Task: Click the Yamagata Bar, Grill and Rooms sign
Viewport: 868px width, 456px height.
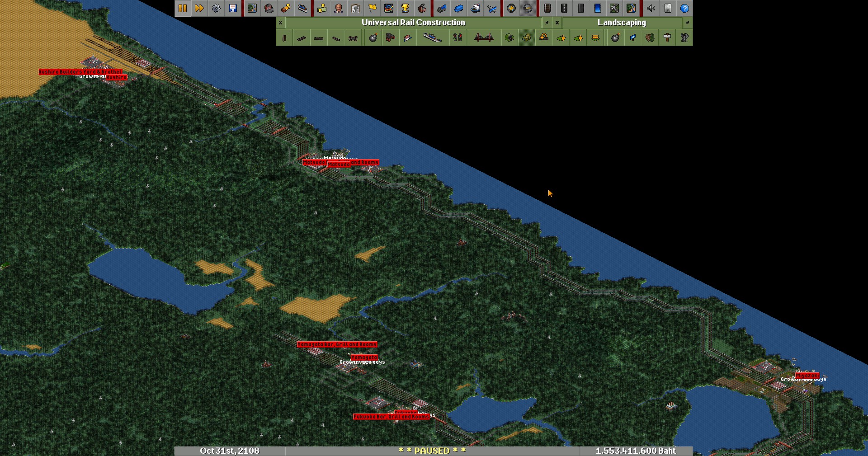Action: tap(337, 344)
